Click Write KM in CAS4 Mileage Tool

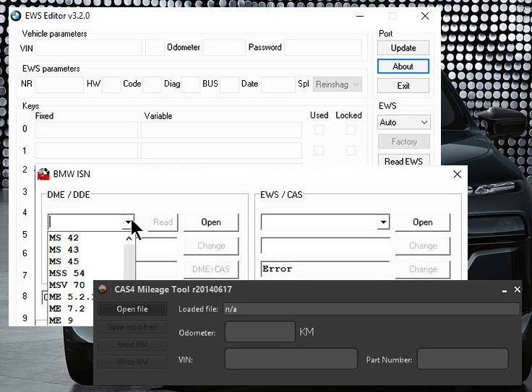point(132,362)
